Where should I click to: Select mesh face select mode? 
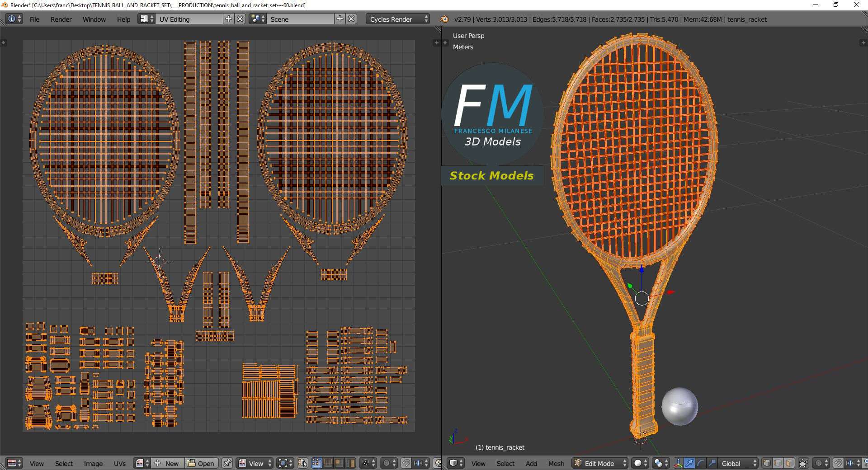789,463
